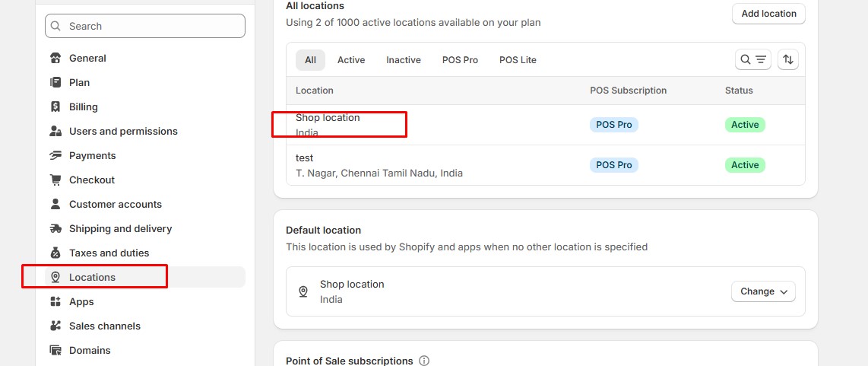868x366 pixels.
Task: Select the POS Pro filter tab
Action: [x=460, y=60]
